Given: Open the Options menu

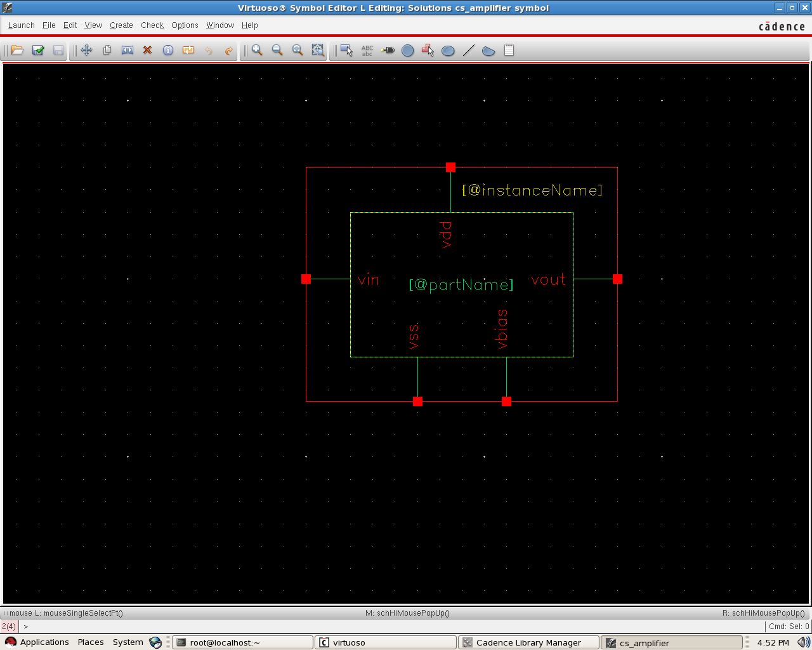Looking at the screenshot, I should (x=185, y=25).
